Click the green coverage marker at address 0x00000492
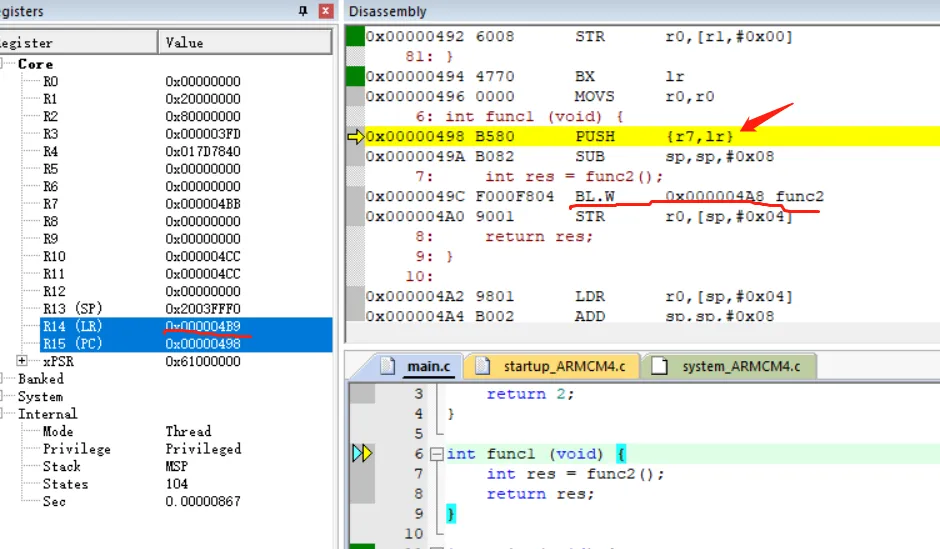 (x=354, y=36)
